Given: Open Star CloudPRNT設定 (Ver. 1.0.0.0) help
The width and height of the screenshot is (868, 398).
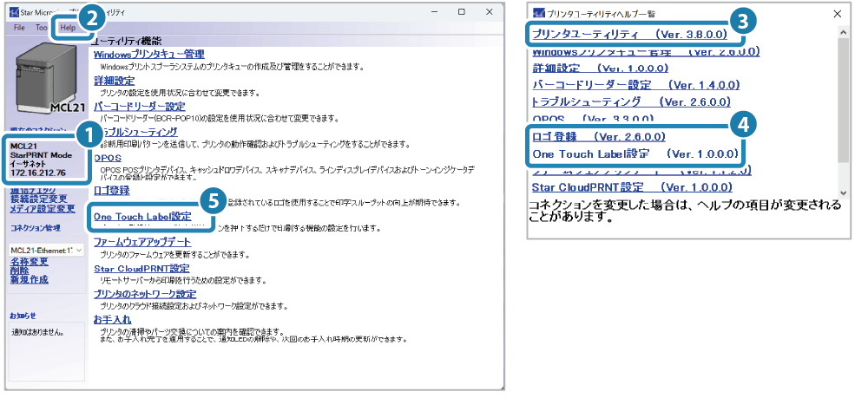Looking at the screenshot, I should pyautogui.click(x=632, y=186).
